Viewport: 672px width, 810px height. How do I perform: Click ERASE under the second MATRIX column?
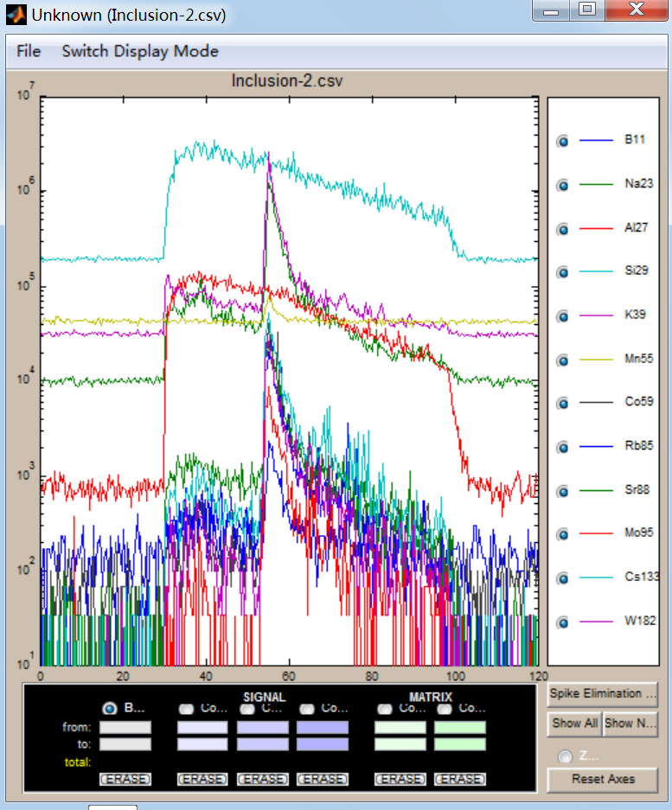pos(460,779)
